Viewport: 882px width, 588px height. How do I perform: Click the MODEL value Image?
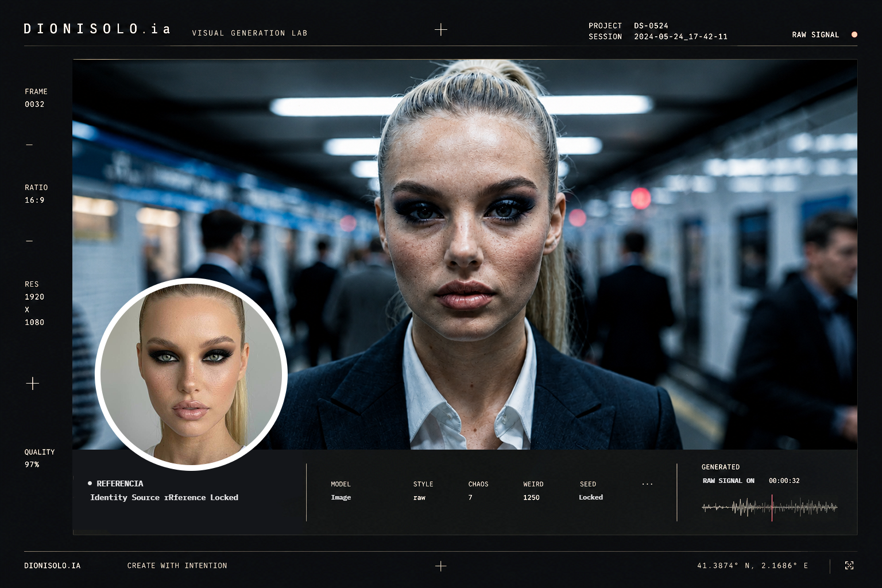click(341, 497)
